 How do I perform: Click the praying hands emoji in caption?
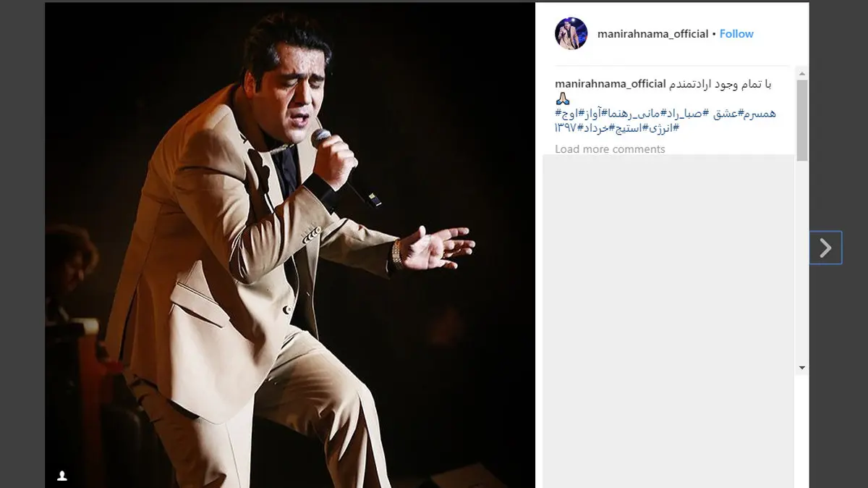pos(563,98)
